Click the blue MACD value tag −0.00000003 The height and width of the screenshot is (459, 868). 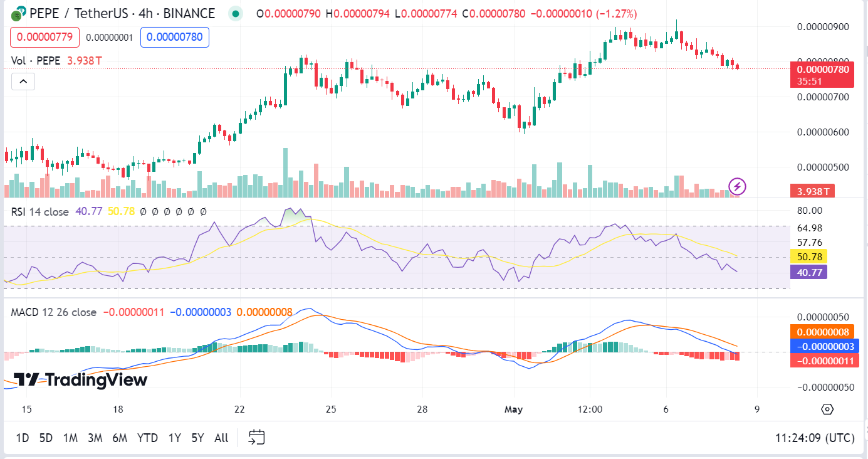[x=825, y=346]
